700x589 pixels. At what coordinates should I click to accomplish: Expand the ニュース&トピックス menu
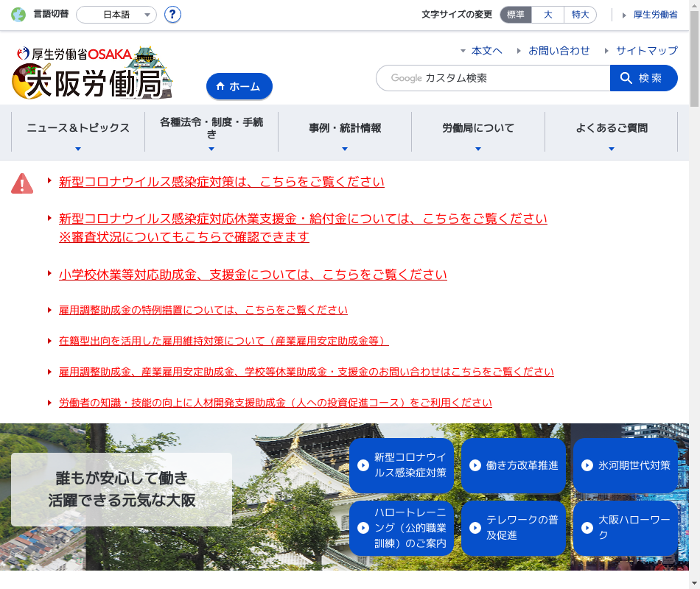78,132
